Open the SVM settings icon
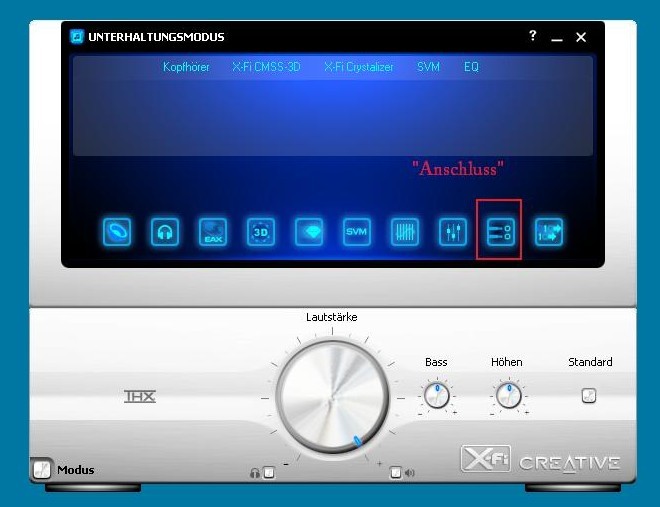 click(357, 231)
